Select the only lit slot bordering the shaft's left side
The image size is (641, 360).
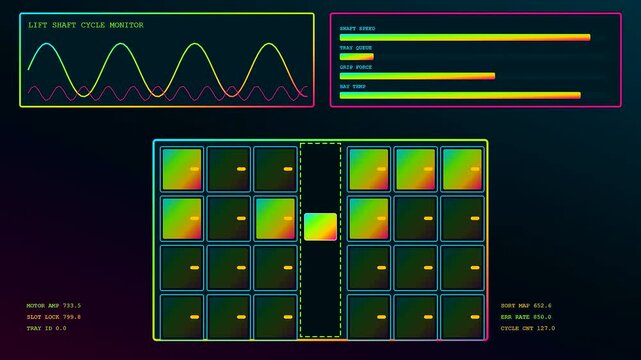tap(276, 219)
